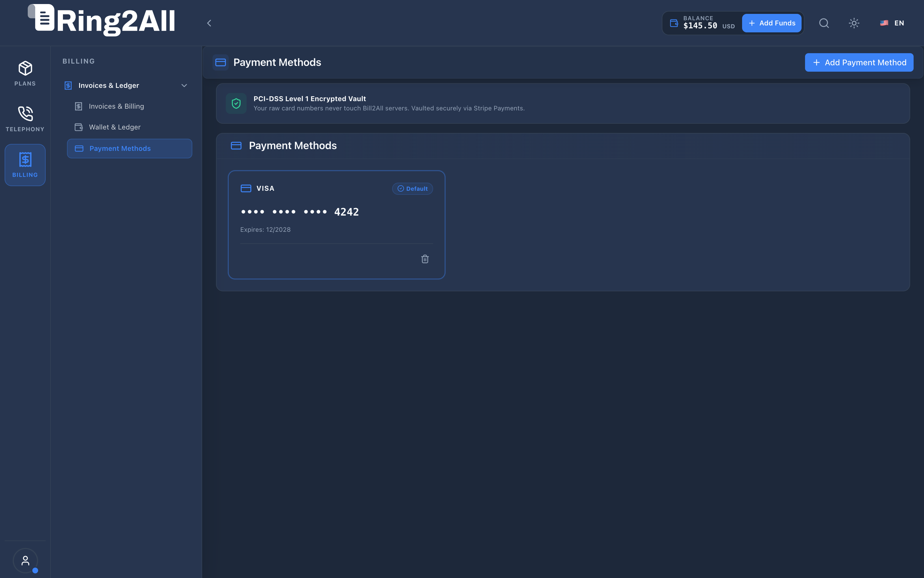Click Add Funds button
924x578 pixels.
(772, 23)
